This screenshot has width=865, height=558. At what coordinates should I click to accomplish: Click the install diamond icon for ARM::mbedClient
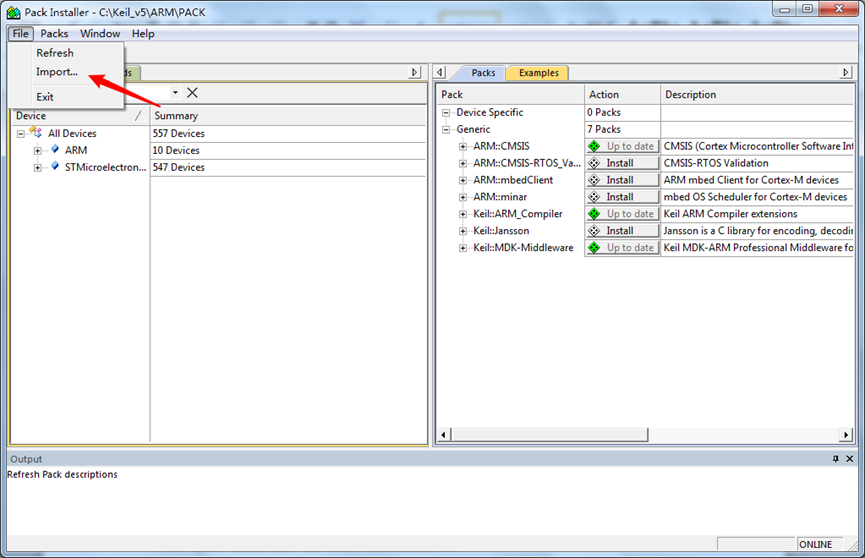pyautogui.click(x=594, y=180)
